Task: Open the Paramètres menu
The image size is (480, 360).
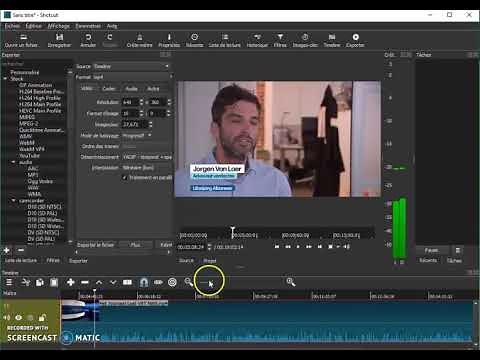Action: tap(88, 26)
